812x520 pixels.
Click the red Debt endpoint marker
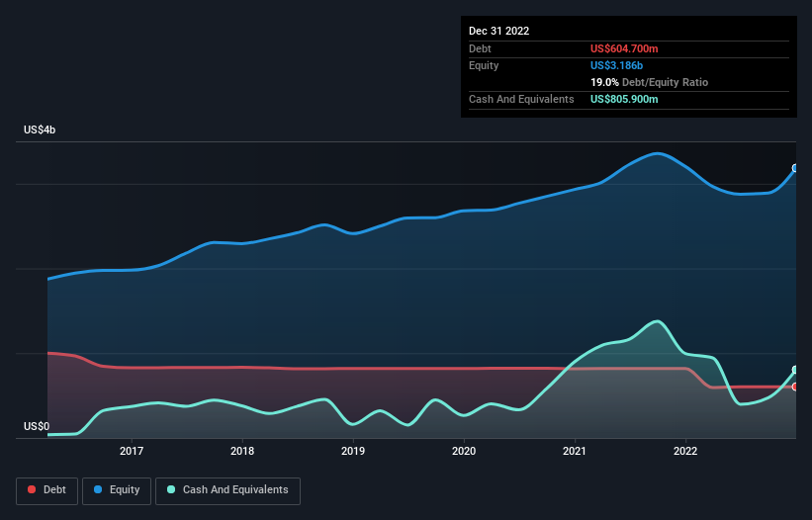coord(795,387)
